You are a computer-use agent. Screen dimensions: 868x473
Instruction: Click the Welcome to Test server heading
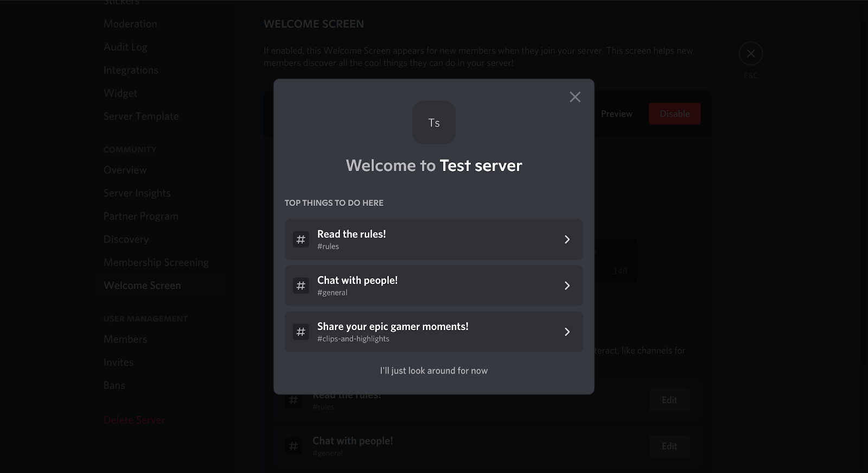[x=434, y=166]
